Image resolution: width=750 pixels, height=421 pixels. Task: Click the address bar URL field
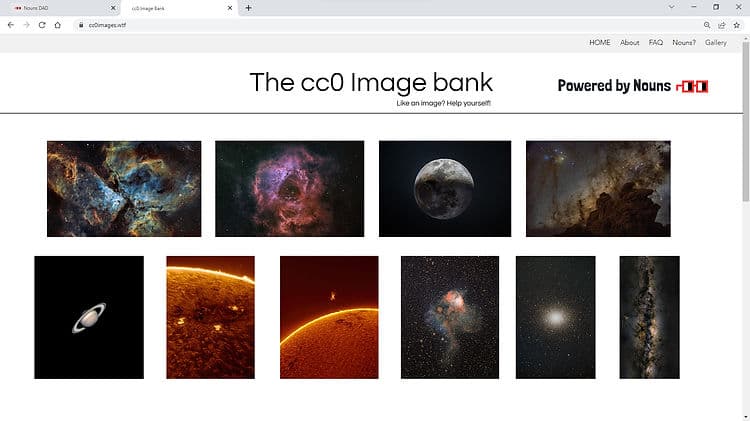point(387,25)
